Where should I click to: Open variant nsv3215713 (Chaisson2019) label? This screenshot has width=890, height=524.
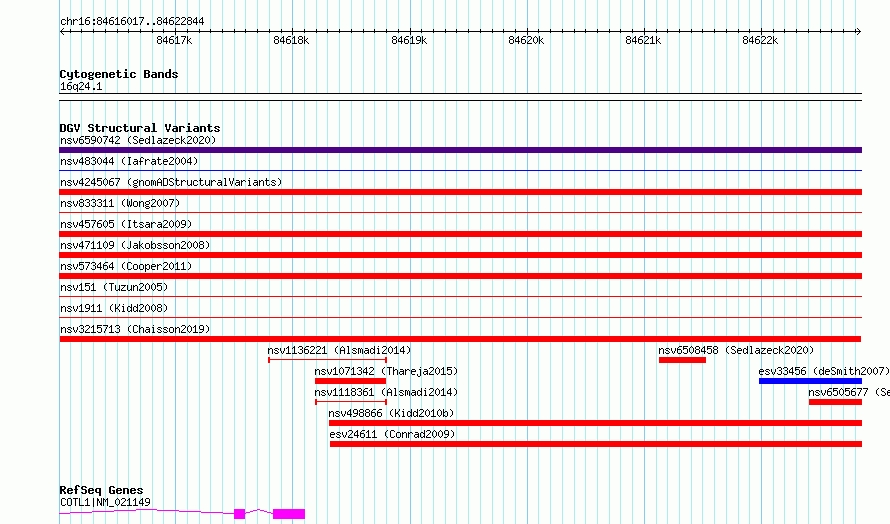[135, 329]
